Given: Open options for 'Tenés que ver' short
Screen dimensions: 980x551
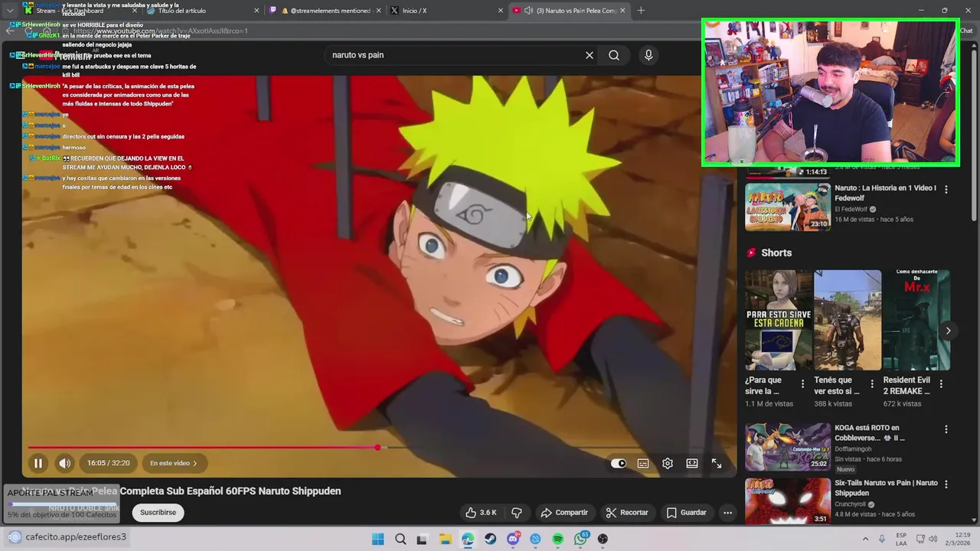Looking at the screenshot, I should pos(871,384).
